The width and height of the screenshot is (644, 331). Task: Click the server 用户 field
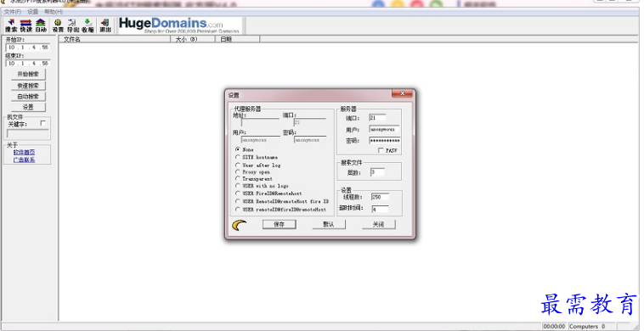(x=384, y=129)
